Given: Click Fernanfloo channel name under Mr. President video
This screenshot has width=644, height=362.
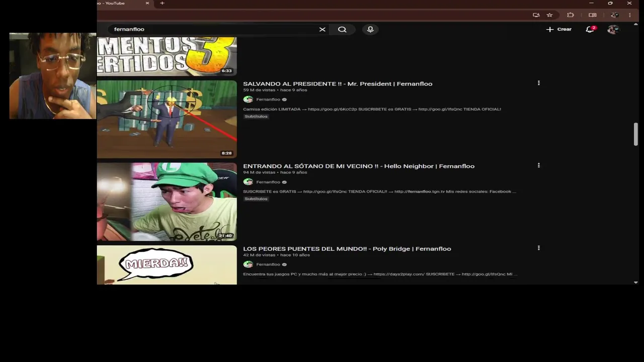Looking at the screenshot, I should point(268,100).
